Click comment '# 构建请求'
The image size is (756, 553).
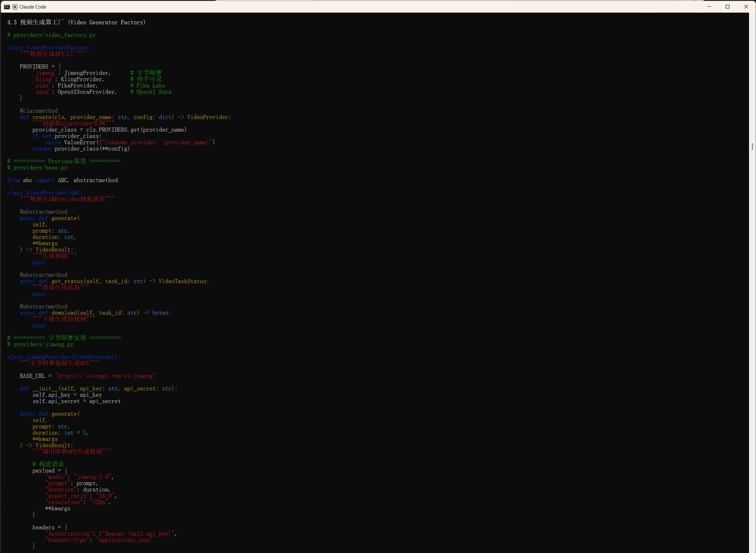click(48, 464)
